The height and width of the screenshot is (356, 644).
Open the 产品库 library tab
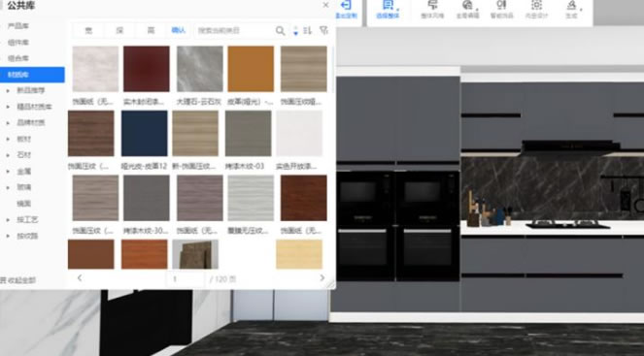point(18,26)
